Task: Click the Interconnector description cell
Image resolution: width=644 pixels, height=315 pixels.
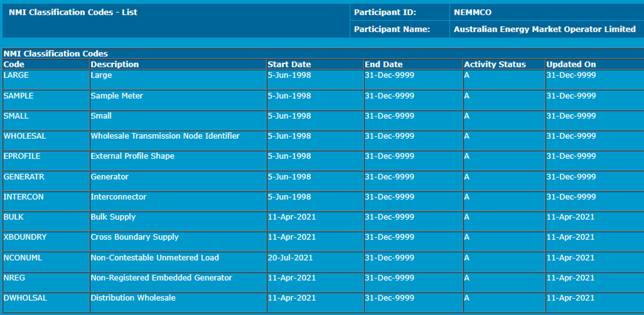Action: pos(118,197)
